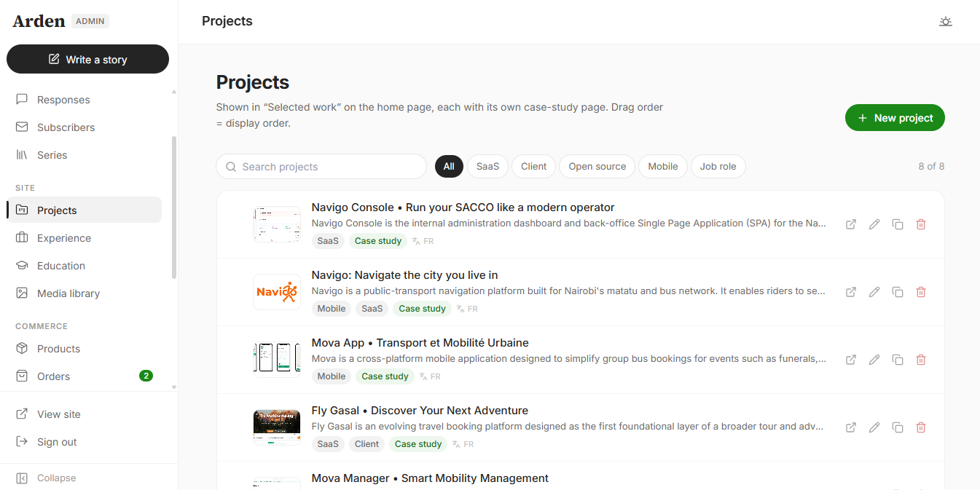Toggle the light/dark theme sun icon
The height and width of the screenshot is (490, 980).
point(945,21)
